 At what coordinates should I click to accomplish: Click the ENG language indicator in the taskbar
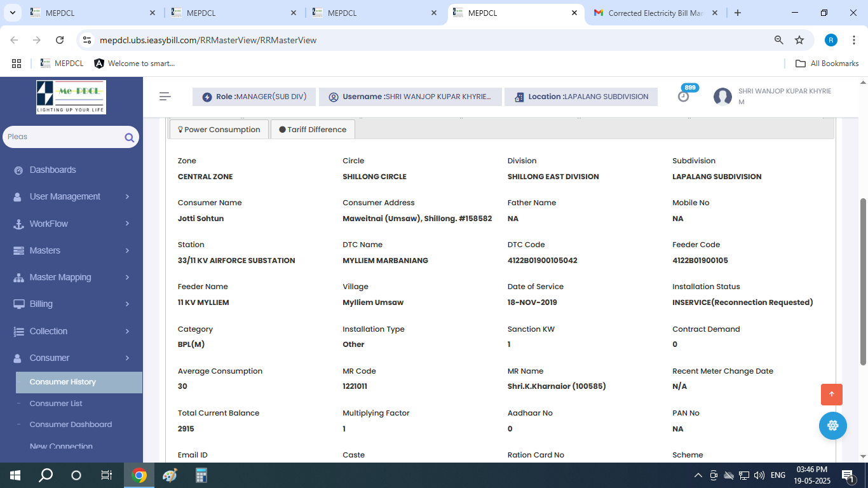(778, 475)
